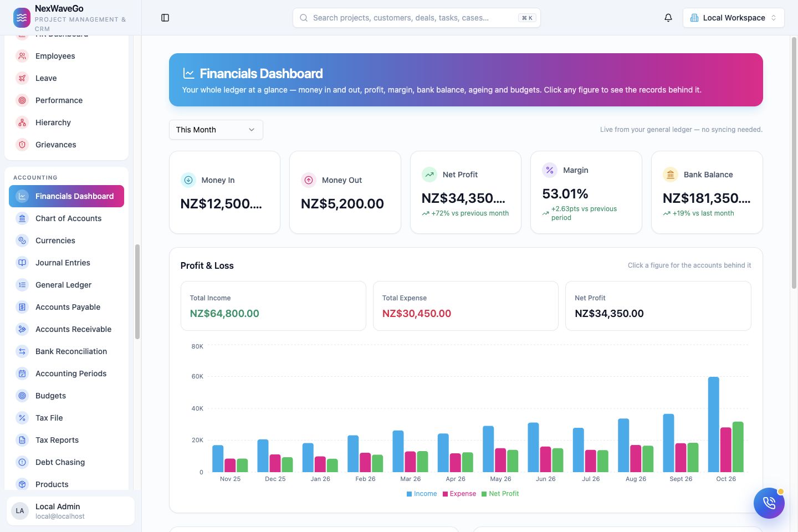Screen dimensions: 798x532
Task: Click Profit & Loss Net Profit NZ$34,350.00
Action: pos(609,314)
